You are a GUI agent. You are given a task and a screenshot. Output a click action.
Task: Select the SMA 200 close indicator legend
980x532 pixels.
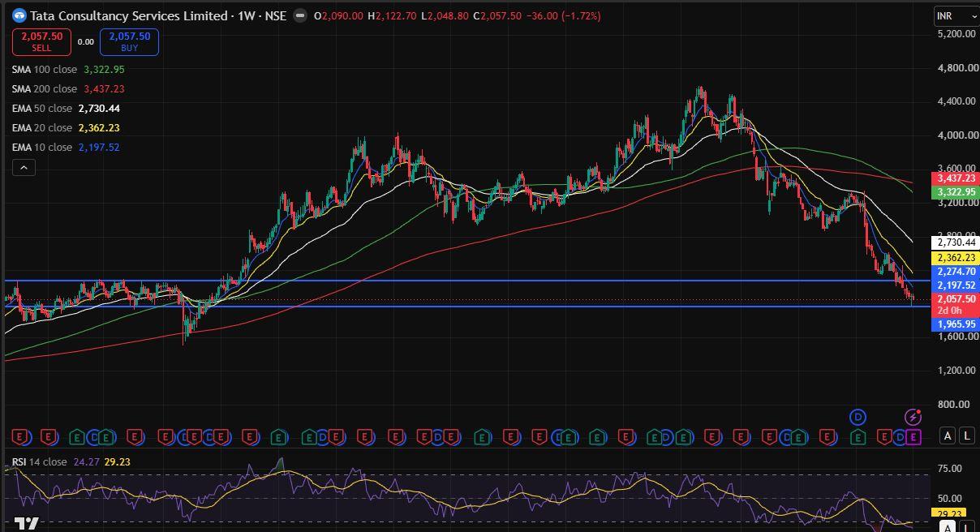click(x=45, y=89)
